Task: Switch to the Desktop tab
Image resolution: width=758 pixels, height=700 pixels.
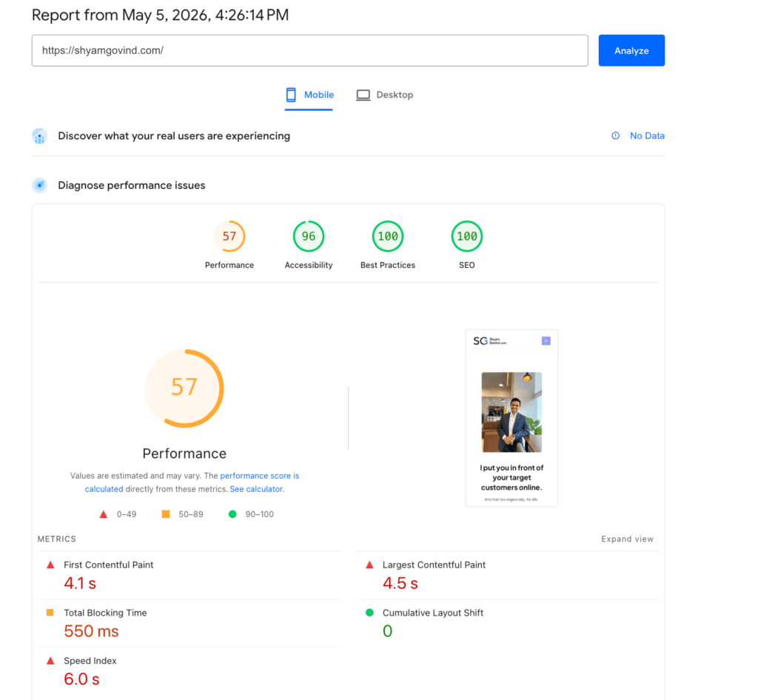Action: click(385, 95)
